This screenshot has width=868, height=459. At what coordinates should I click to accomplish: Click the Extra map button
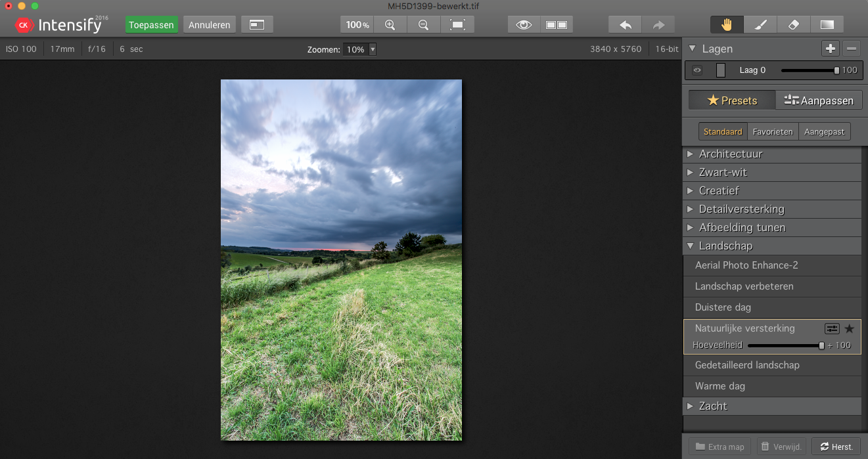720,447
